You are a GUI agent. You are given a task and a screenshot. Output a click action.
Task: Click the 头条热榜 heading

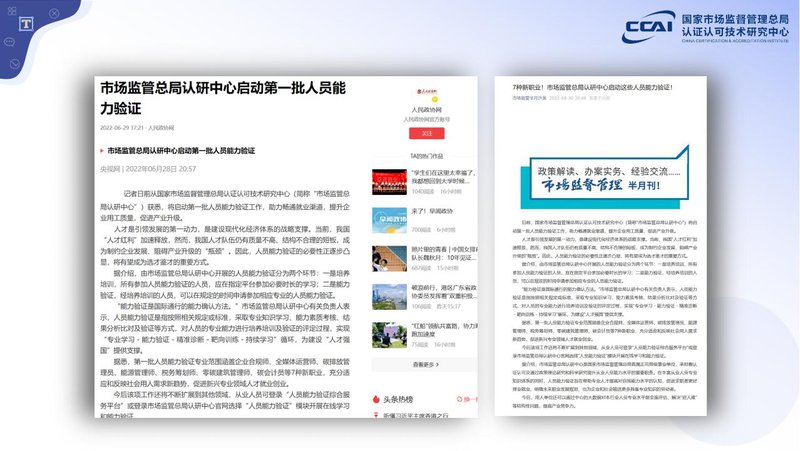coord(398,399)
